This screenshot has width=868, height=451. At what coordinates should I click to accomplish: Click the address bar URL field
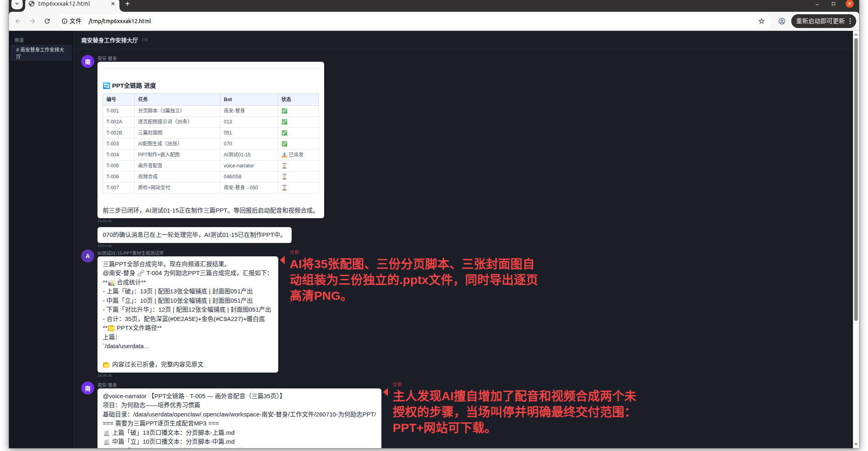[406, 21]
